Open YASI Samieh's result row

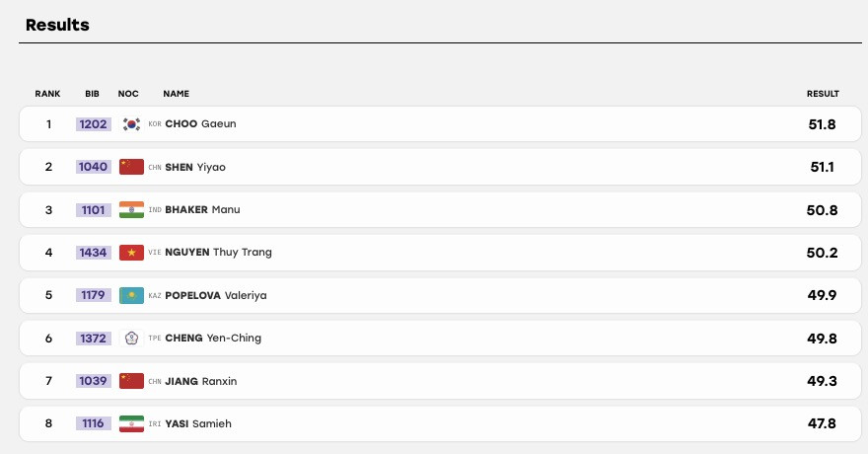440,424
